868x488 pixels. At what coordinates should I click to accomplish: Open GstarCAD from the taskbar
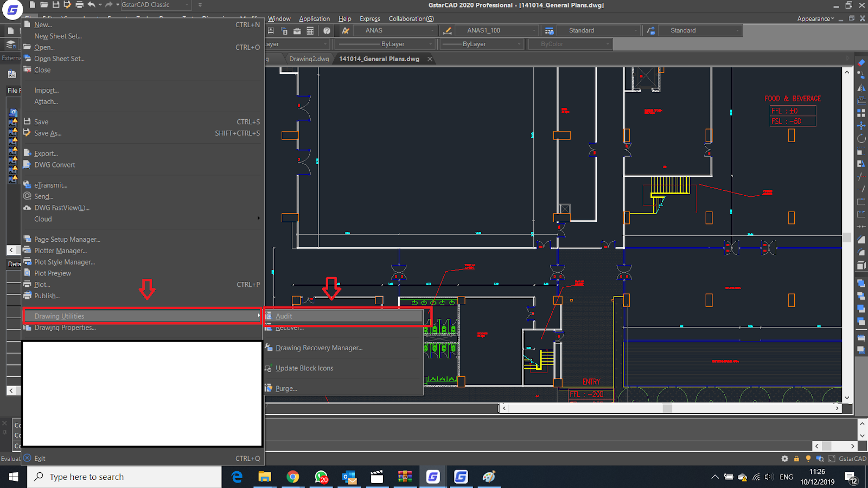click(432, 477)
